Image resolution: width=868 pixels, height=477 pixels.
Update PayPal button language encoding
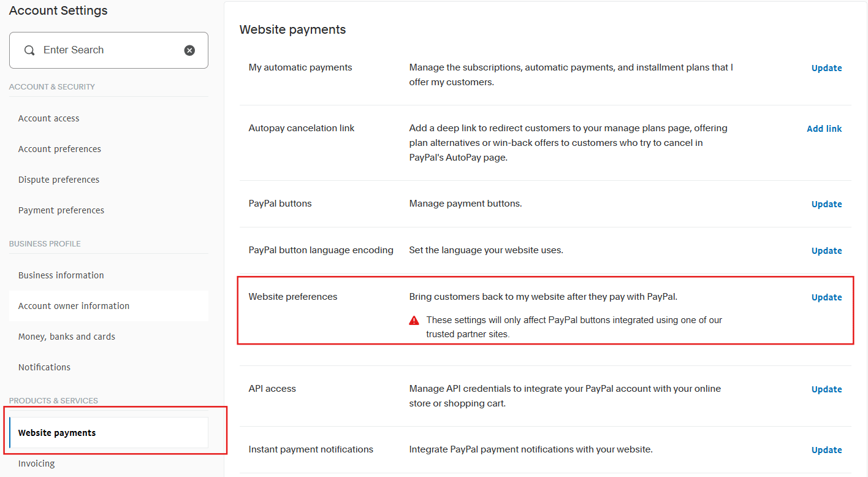pyautogui.click(x=827, y=251)
